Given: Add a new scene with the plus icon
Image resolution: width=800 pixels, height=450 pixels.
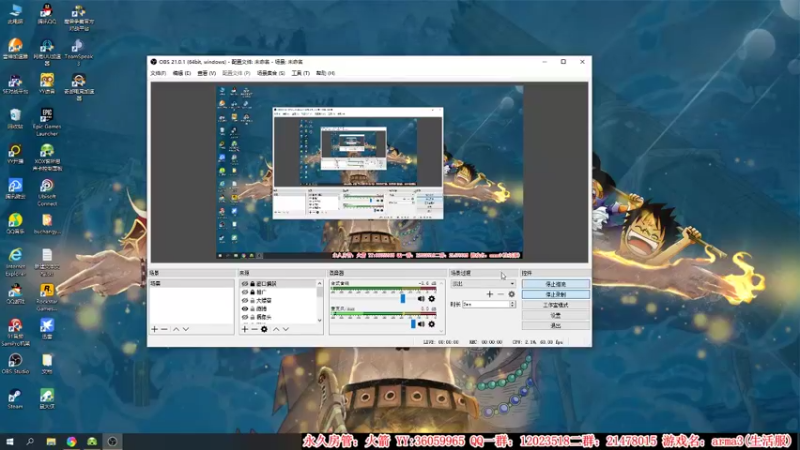Looking at the screenshot, I should pyautogui.click(x=154, y=329).
